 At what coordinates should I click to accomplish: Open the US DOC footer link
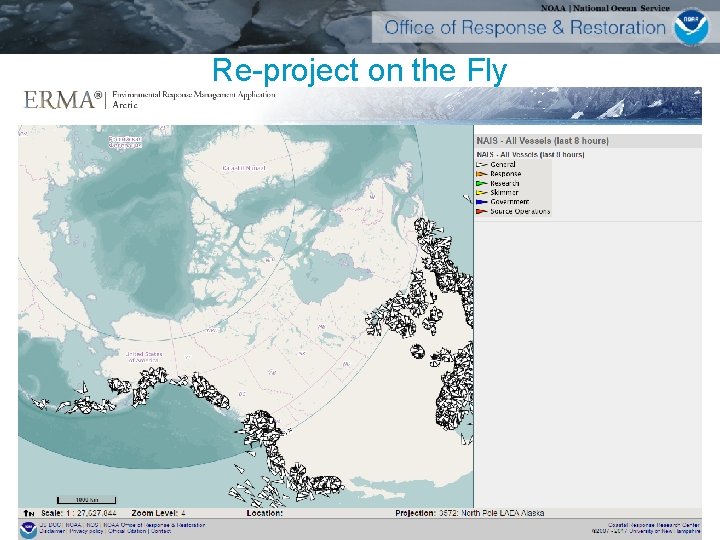(x=50, y=525)
